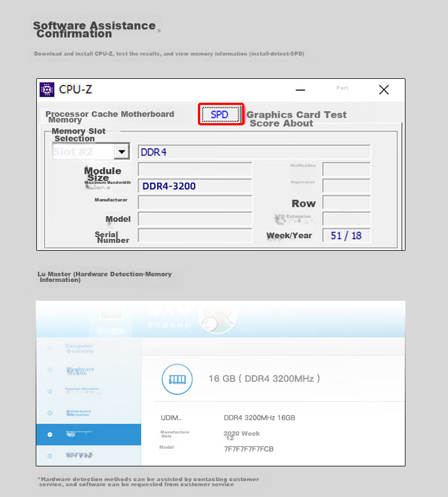Select the model code 7F7F7F7F7FCB
The image size is (448, 497).
[249, 449]
